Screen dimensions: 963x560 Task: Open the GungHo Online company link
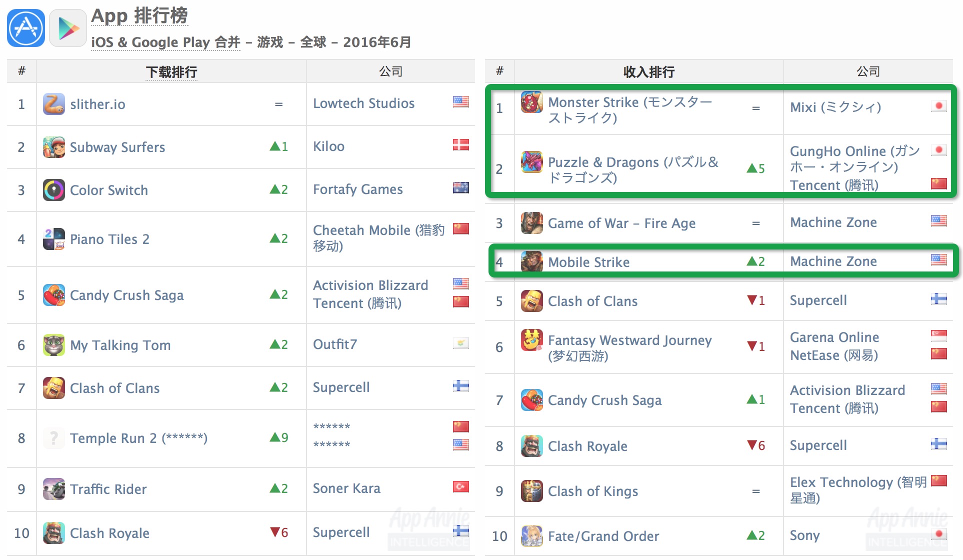click(855, 158)
